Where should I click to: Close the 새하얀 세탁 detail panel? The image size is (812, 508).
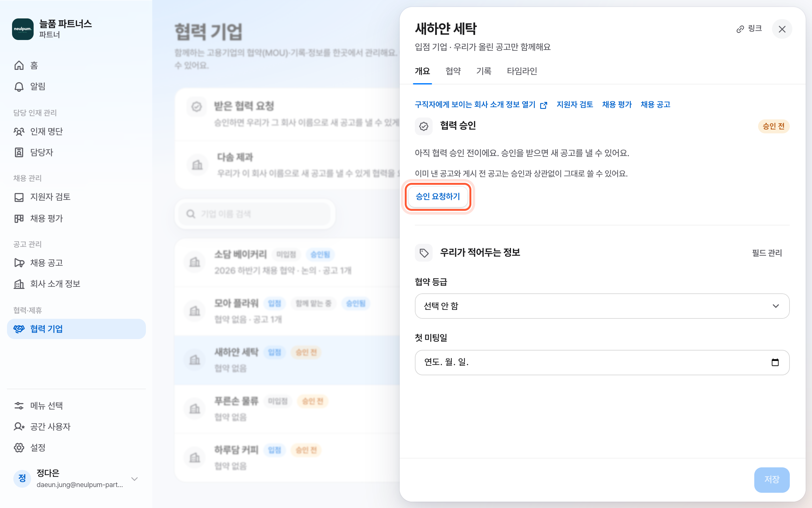(x=782, y=29)
